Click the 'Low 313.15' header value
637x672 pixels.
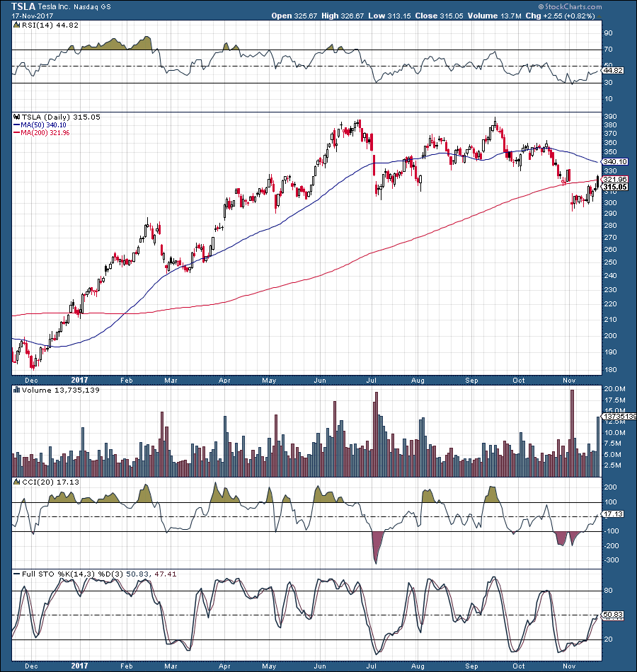point(389,16)
